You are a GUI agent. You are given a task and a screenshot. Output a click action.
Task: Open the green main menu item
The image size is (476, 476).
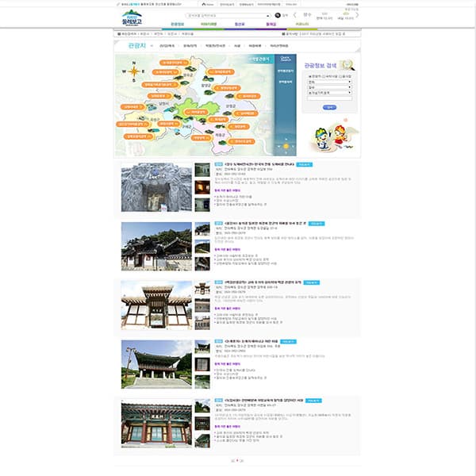209,24
